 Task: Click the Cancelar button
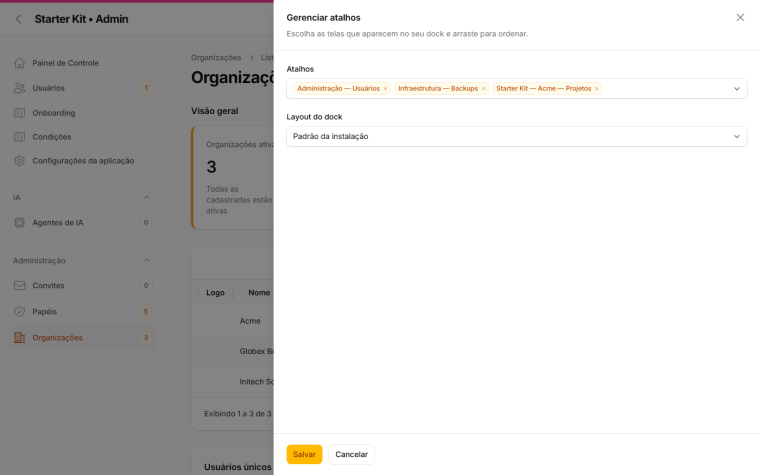[351, 454]
